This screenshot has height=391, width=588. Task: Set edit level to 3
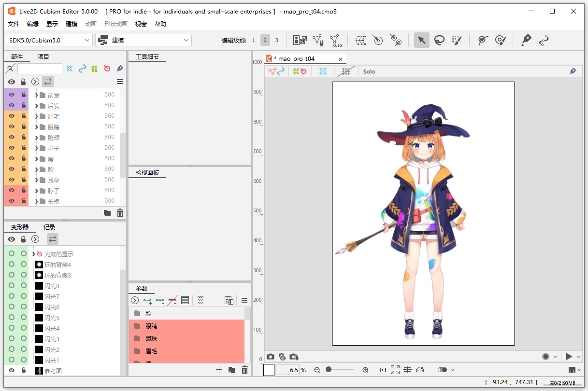[276, 40]
